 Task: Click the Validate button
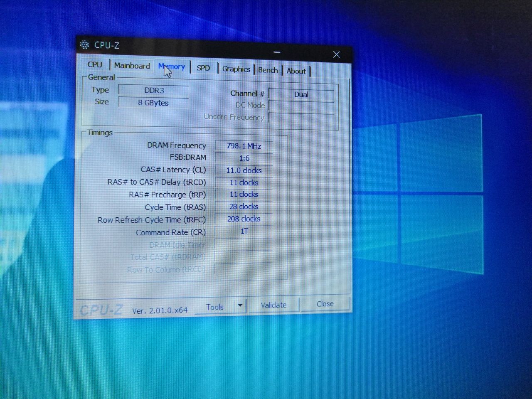point(273,305)
